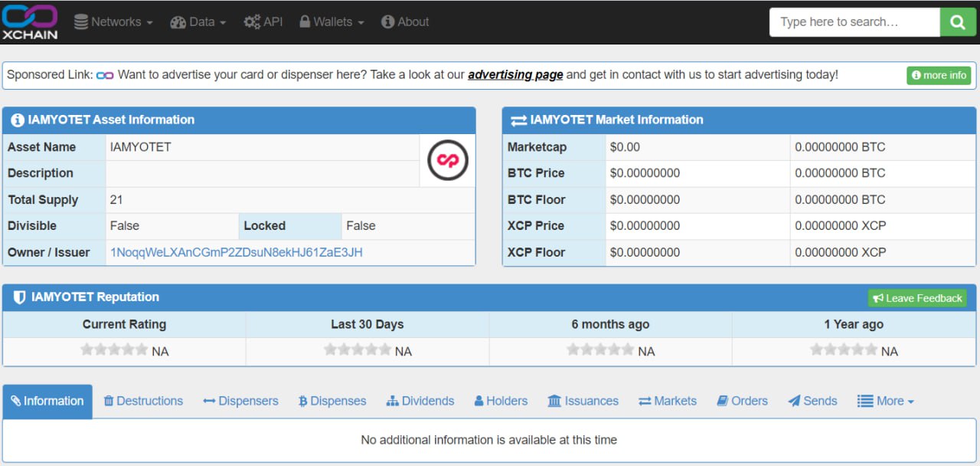Click the info icon in Asset Information header
The image size is (980, 466).
17,120
